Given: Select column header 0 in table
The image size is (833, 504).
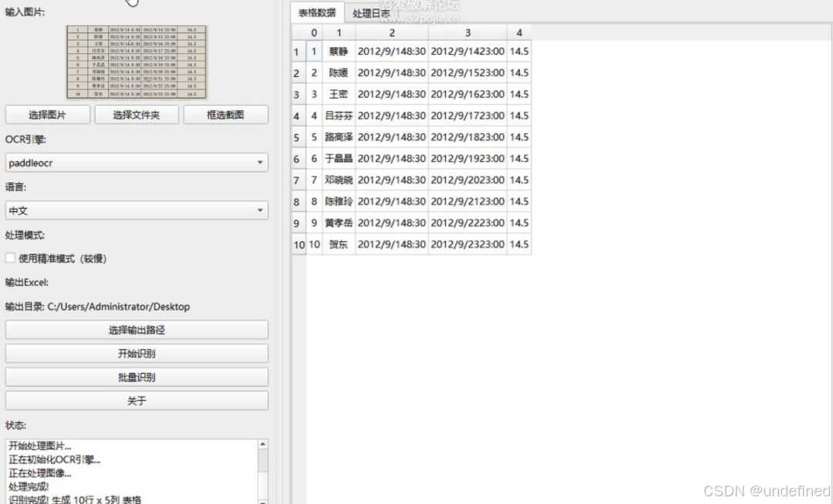Looking at the screenshot, I should click(314, 33).
